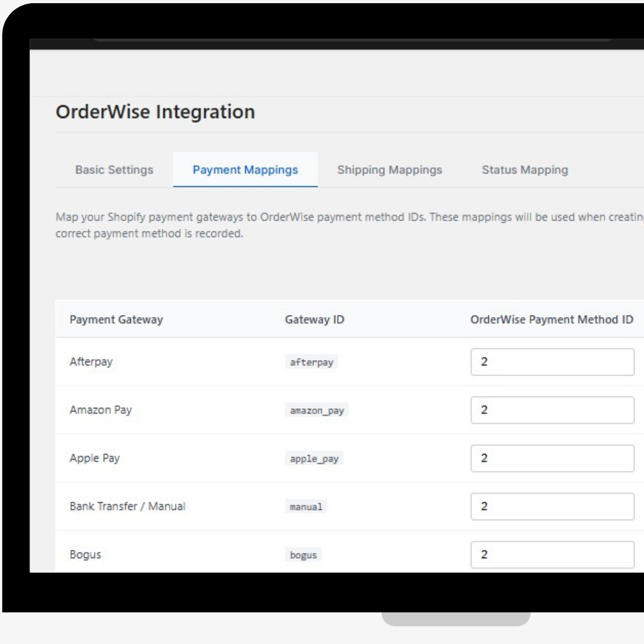Viewport: 644px width, 644px height.
Task: Click the Bogus gateway method ID field
Action: (x=552, y=554)
